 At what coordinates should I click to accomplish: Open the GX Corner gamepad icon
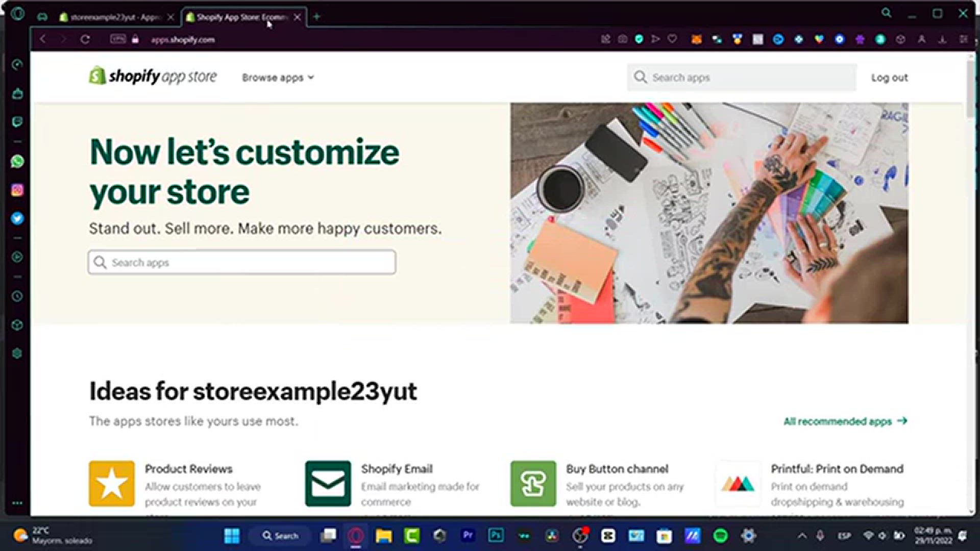point(42,17)
